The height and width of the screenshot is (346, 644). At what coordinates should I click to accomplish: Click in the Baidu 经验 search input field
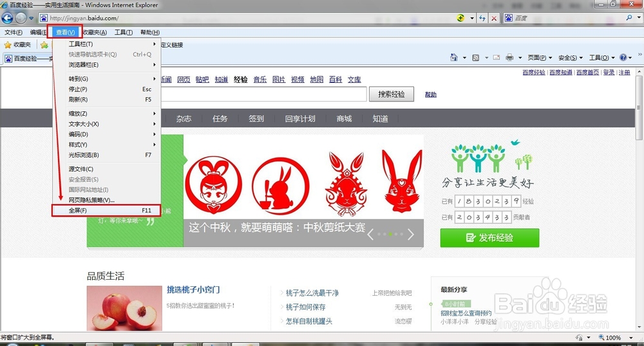tap(263, 95)
